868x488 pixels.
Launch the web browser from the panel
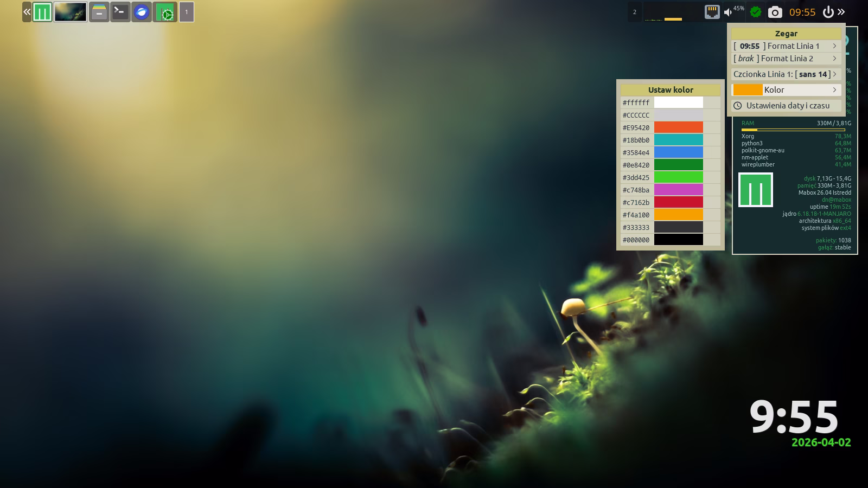coord(142,12)
